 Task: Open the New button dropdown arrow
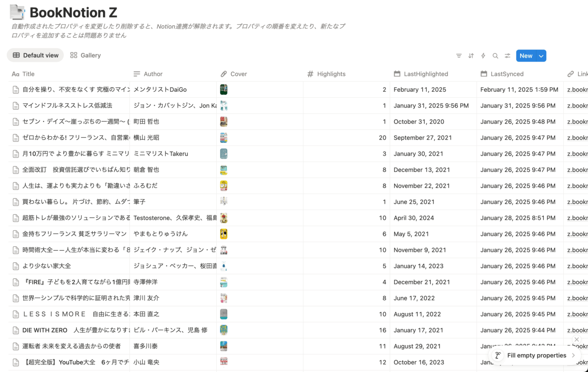click(540, 56)
